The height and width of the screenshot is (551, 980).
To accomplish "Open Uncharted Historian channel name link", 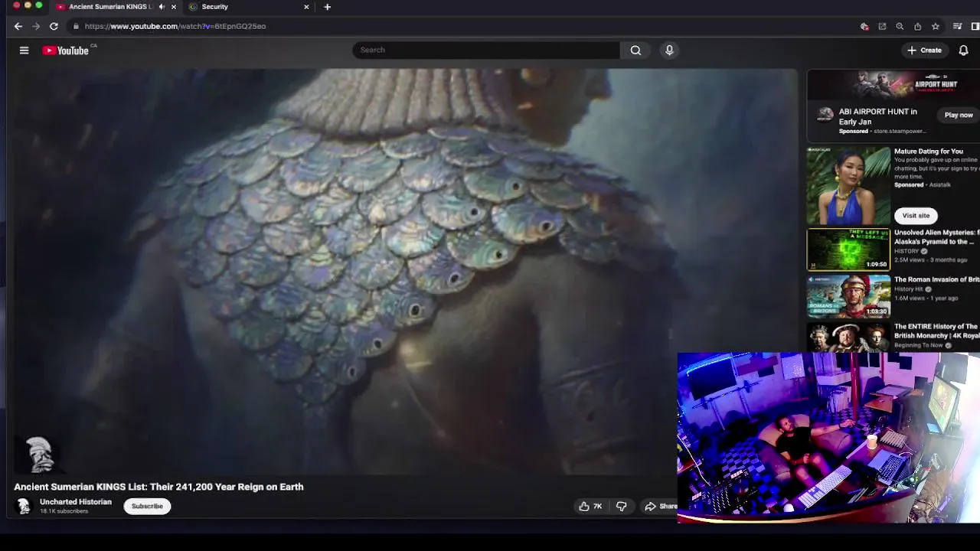I will 76,502.
